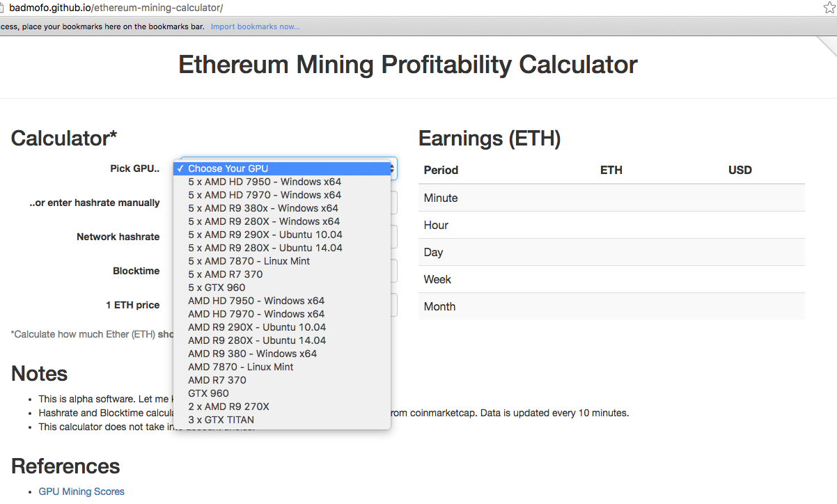Click the 'Calculator*' heading
The height and width of the screenshot is (504, 837).
[64, 138]
